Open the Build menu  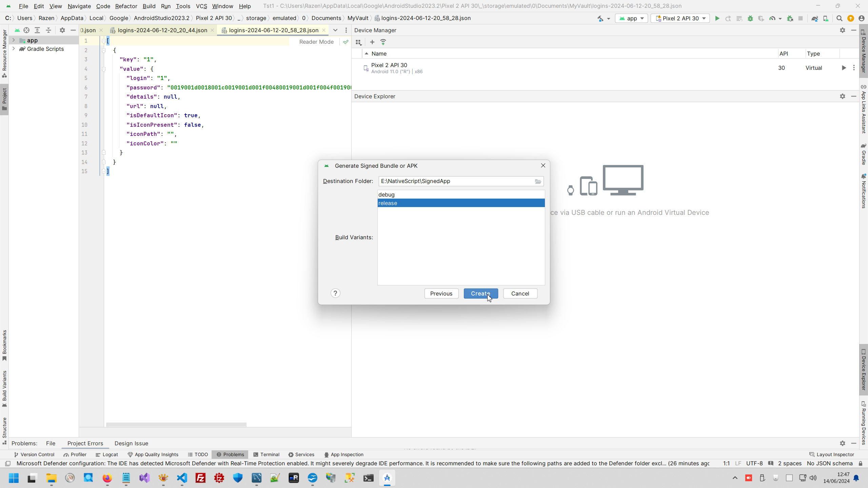149,6
